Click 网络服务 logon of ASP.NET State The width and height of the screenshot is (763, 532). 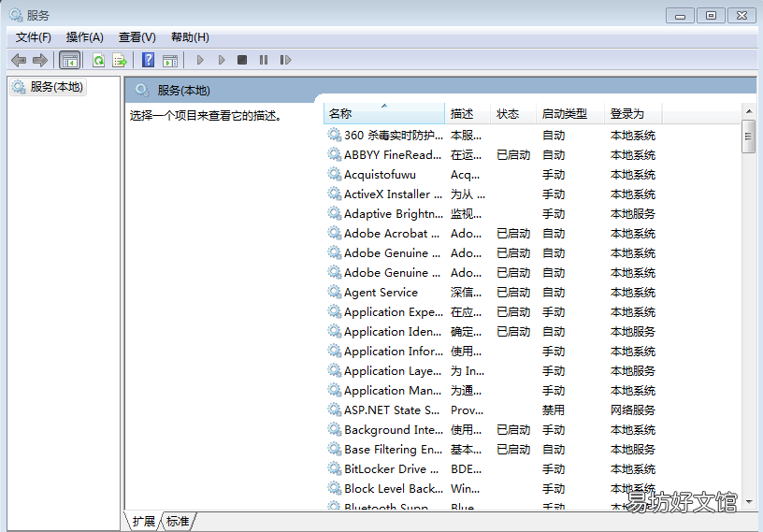pos(633,410)
